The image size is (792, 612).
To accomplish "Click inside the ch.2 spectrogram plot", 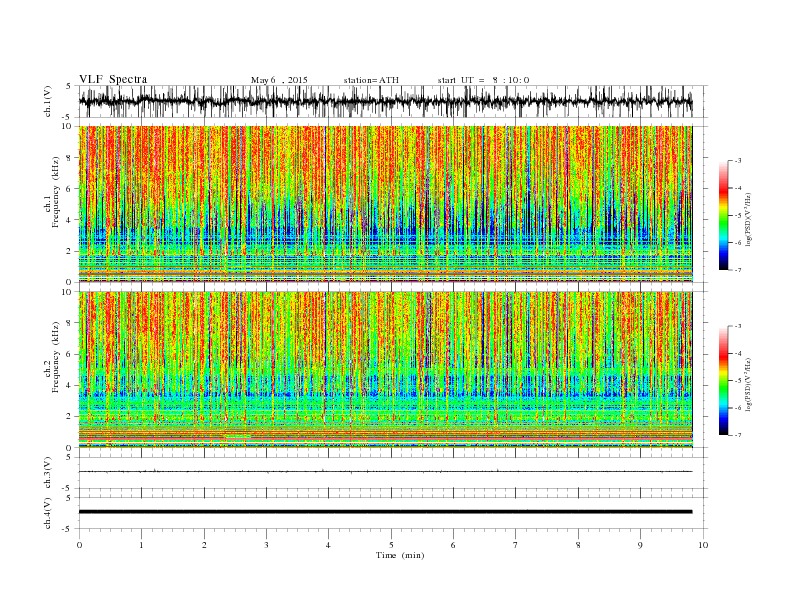I will point(385,369).
